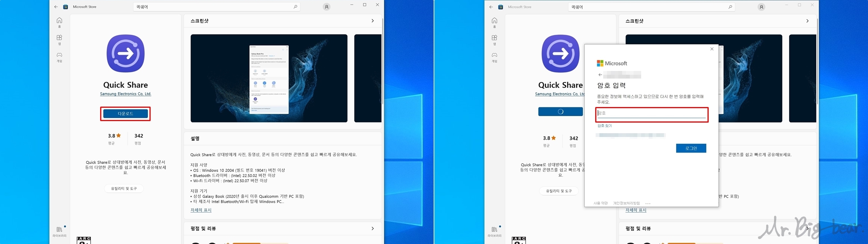Open the account profile icon in left Store window

pos(326,7)
